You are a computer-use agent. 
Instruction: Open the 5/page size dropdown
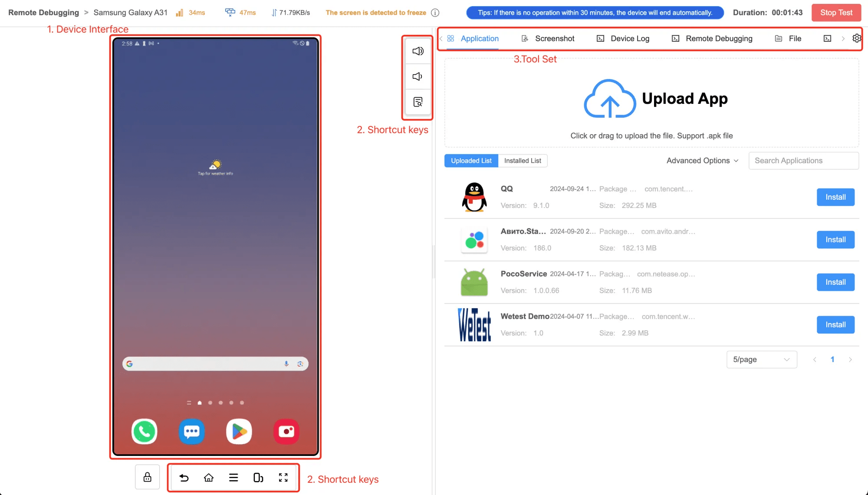pos(761,360)
